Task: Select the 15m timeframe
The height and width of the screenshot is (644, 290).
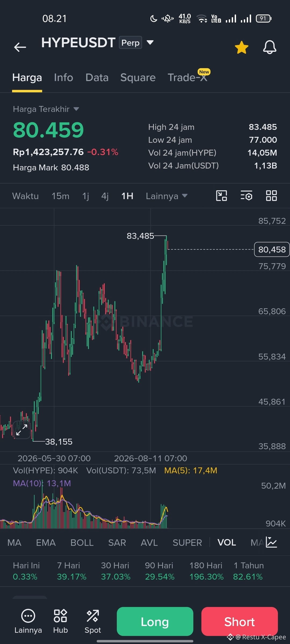Action: 60,196
